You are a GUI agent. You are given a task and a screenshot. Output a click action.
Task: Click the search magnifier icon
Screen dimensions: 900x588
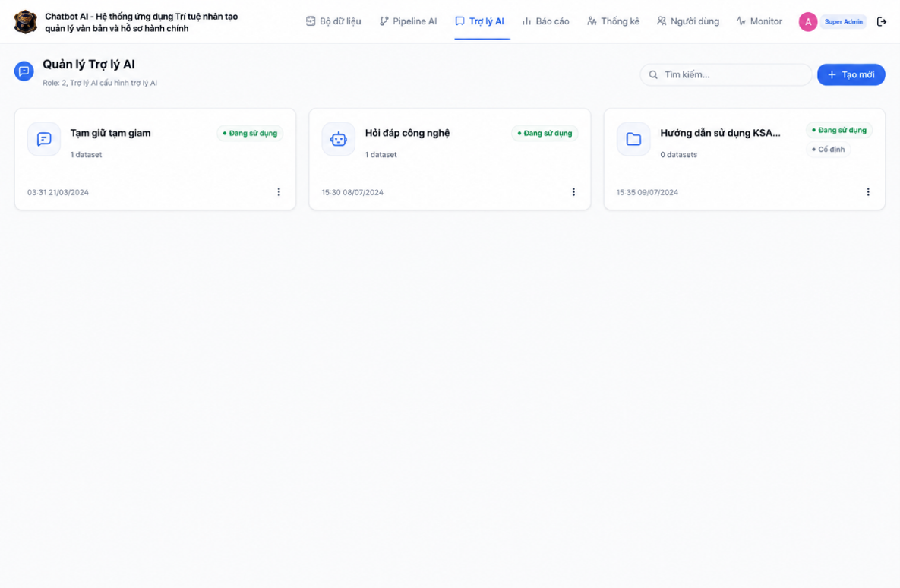coord(653,74)
